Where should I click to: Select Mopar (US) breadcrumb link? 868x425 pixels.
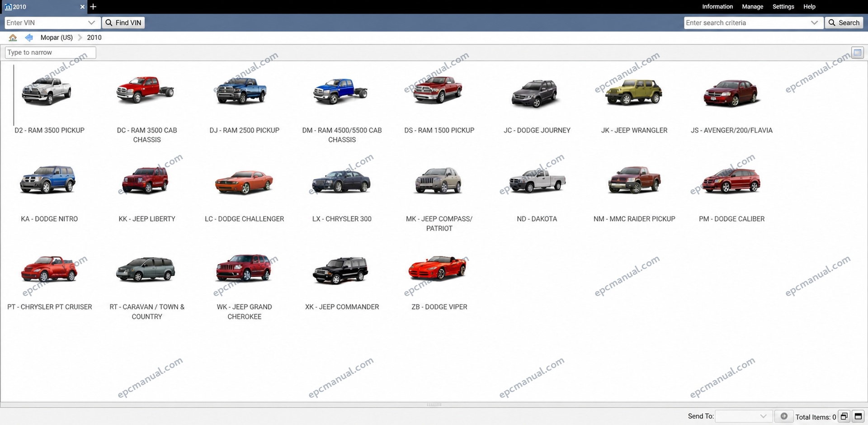57,38
